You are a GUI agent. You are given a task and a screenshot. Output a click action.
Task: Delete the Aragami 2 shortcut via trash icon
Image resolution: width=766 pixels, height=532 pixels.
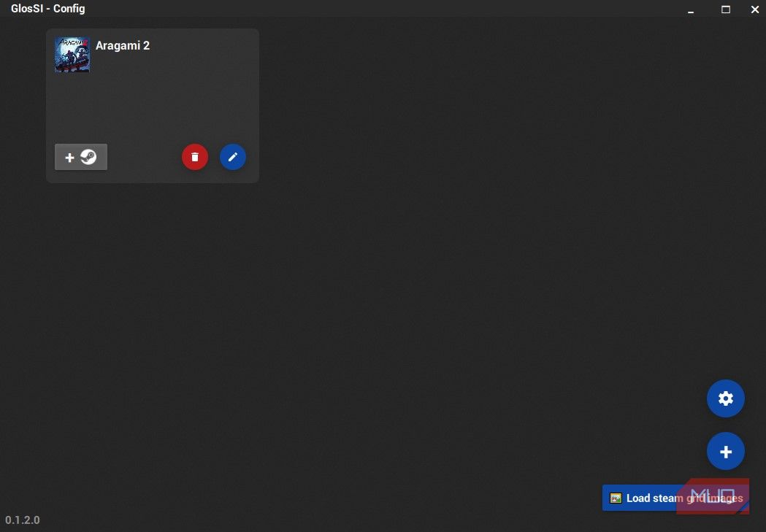click(195, 156)
